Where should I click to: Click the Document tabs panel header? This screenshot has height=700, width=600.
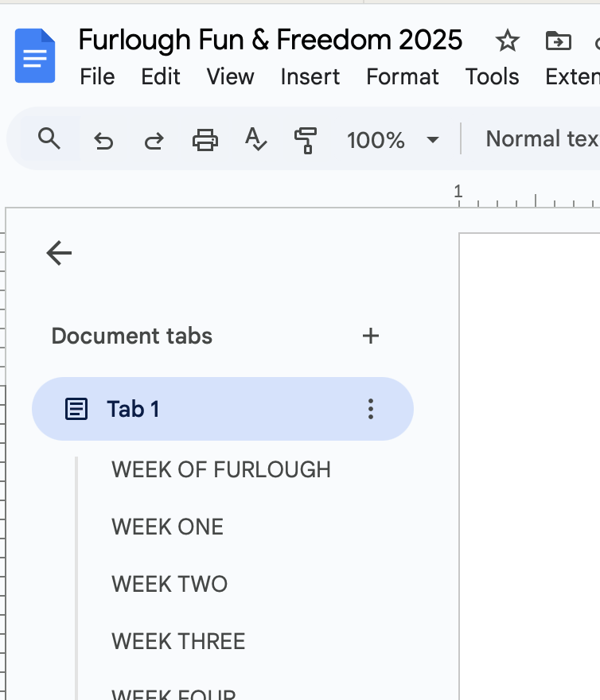132,336
